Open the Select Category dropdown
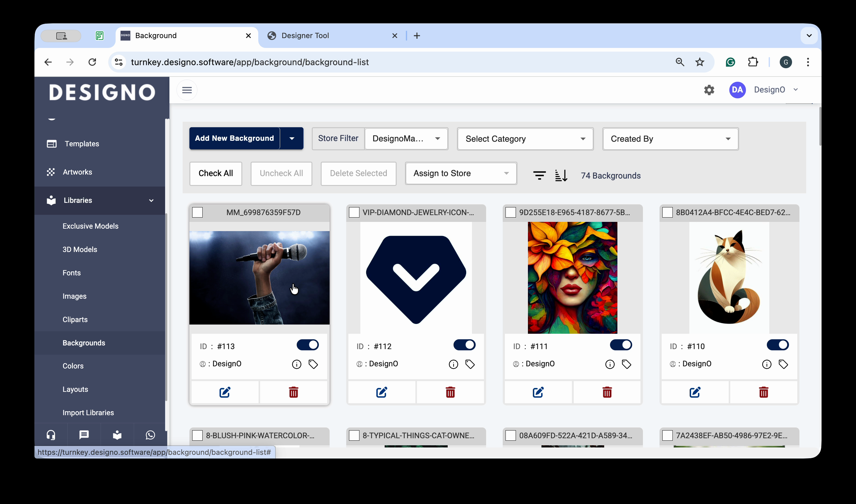The width and height of the screenshot is (856, 504). 525,139
